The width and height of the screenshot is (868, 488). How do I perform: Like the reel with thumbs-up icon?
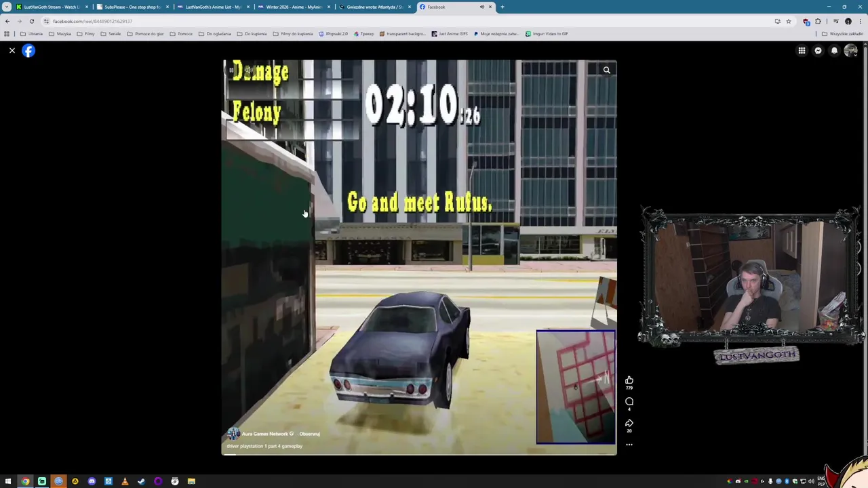pyautogui.click(x=629, y=380)
